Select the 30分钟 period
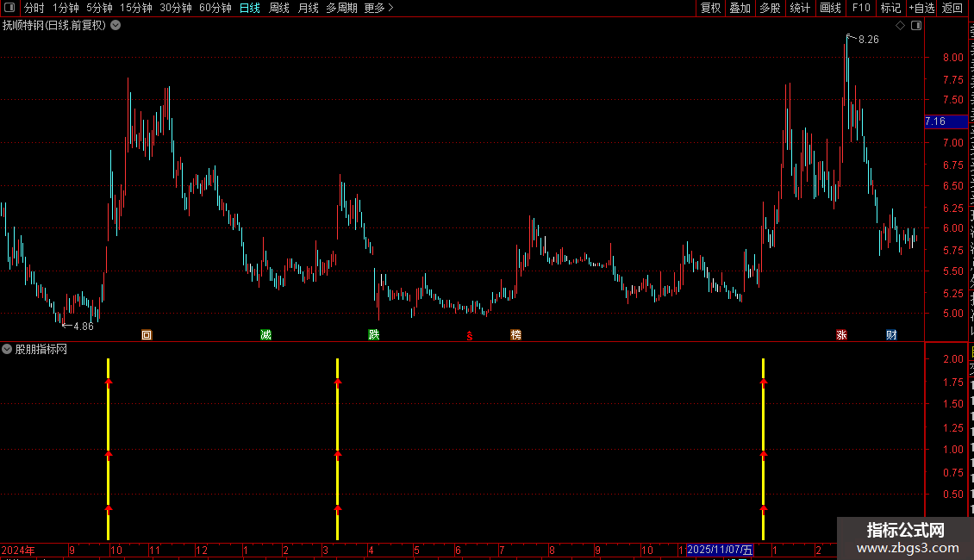 [176, 8]
